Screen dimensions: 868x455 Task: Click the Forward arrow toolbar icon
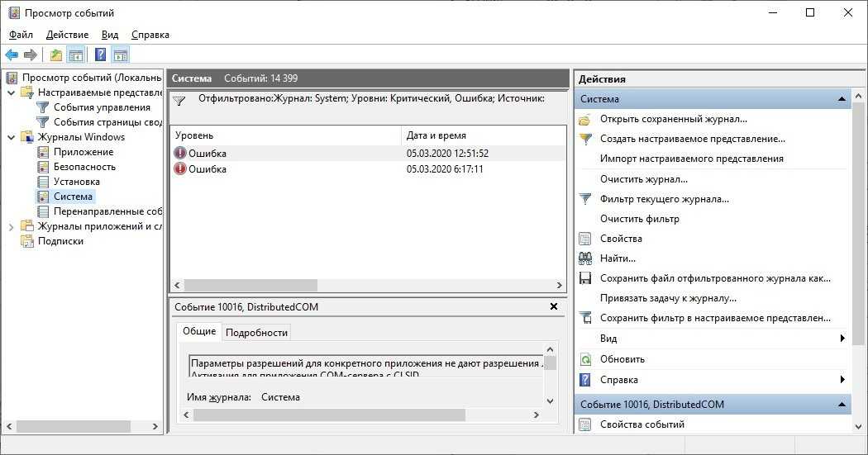click(x=31, y=55)
